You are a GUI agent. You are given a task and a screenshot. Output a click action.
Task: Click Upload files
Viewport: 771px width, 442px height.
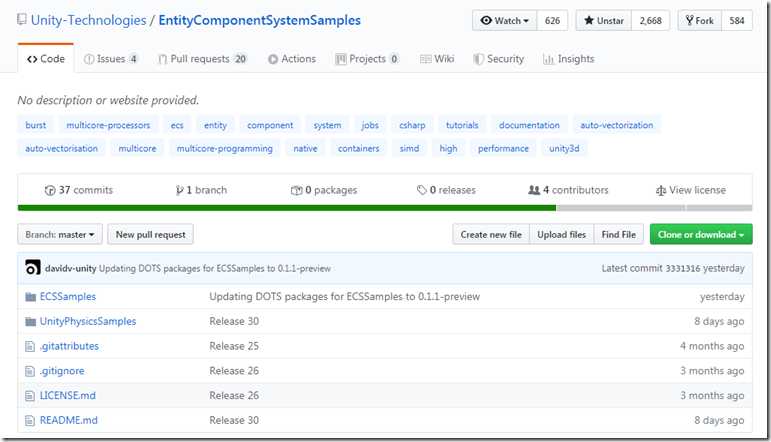(562, 235)
